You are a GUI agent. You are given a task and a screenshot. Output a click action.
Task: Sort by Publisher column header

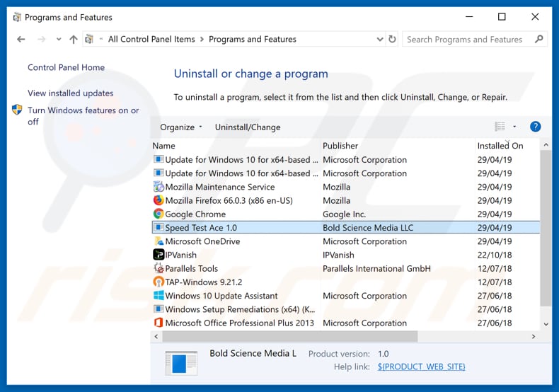(340, 146)
